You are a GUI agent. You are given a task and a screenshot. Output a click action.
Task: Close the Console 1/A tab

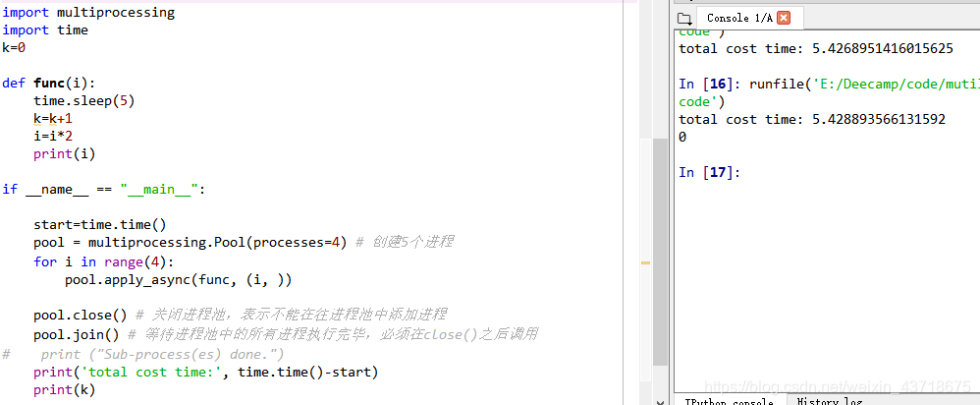point(784,18)
